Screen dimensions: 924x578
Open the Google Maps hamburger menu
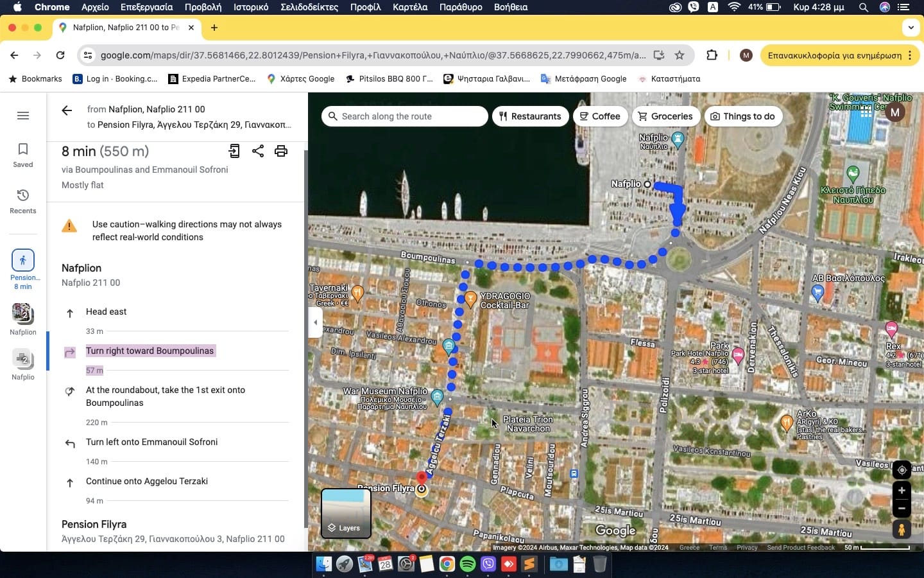coord(23,116)
